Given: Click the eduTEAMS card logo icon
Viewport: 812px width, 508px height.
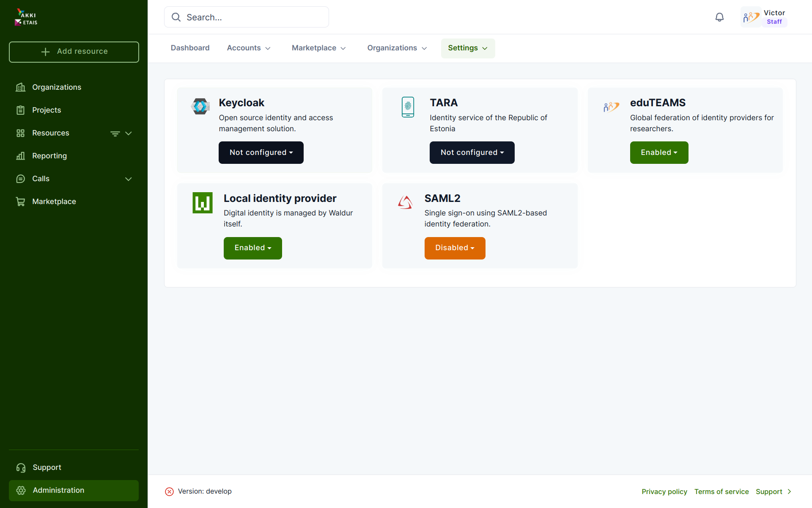Looking at the screenshot, I should 611,107.
